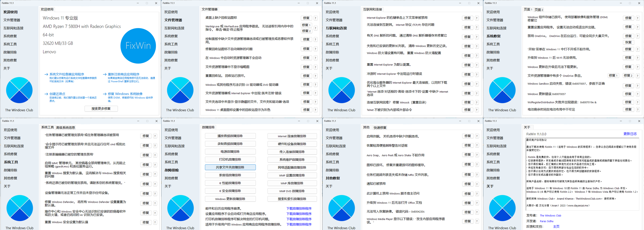Image resolution: width=644 pixels, height=230 pixels.
Task: Open help ? for Internet Explorer 右键菜单被禁用
Action: coord(477,18)
